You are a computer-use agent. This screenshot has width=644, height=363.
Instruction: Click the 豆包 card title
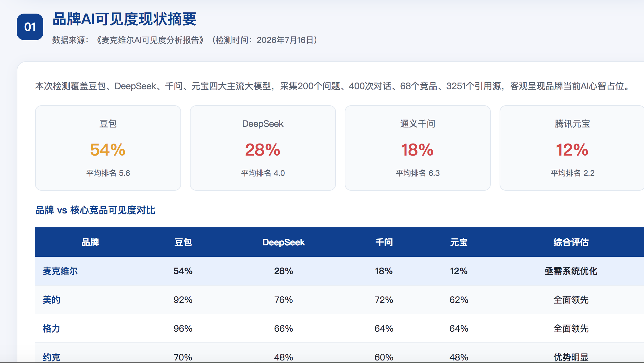pos(108,124)
